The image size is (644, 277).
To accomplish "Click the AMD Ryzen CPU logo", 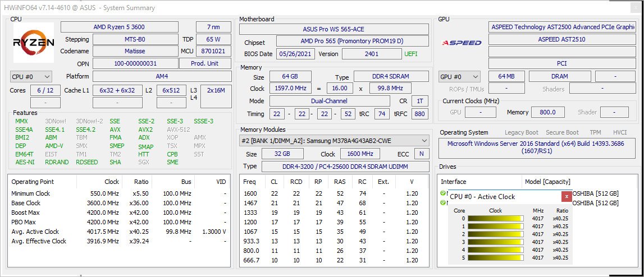I will point(34,43).
